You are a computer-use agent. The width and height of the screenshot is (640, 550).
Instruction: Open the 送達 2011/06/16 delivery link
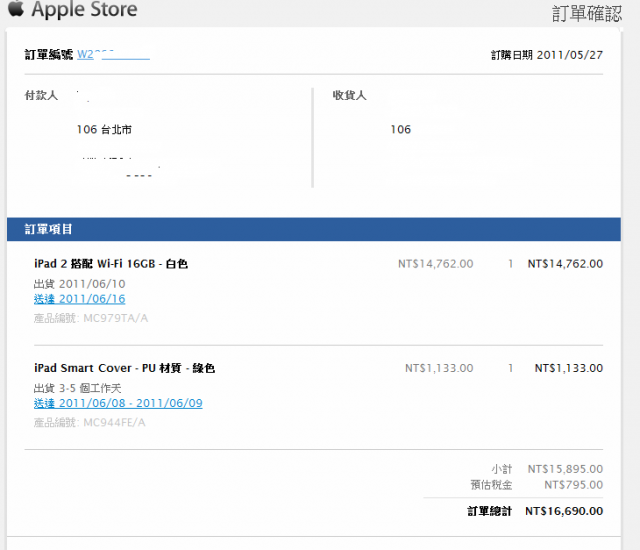click(80, 299)
